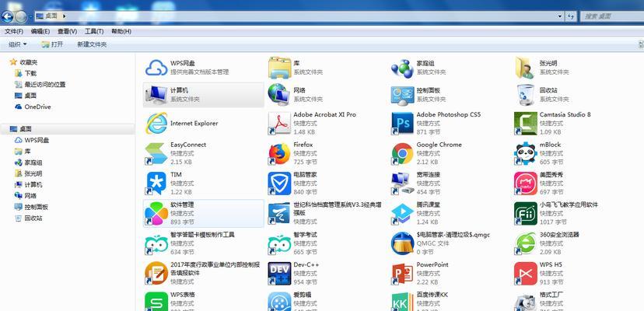
Task: Select the 电脑管家 shield icon
Action: point(279,183)
